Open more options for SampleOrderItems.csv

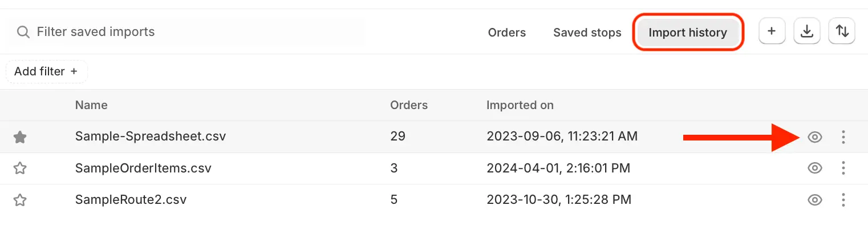843,168
